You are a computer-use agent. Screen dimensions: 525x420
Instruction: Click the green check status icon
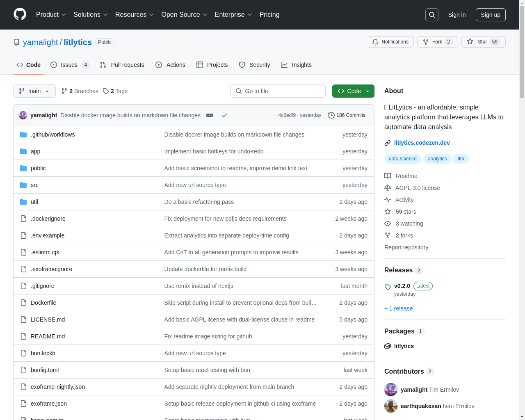(x=224, y=115)
